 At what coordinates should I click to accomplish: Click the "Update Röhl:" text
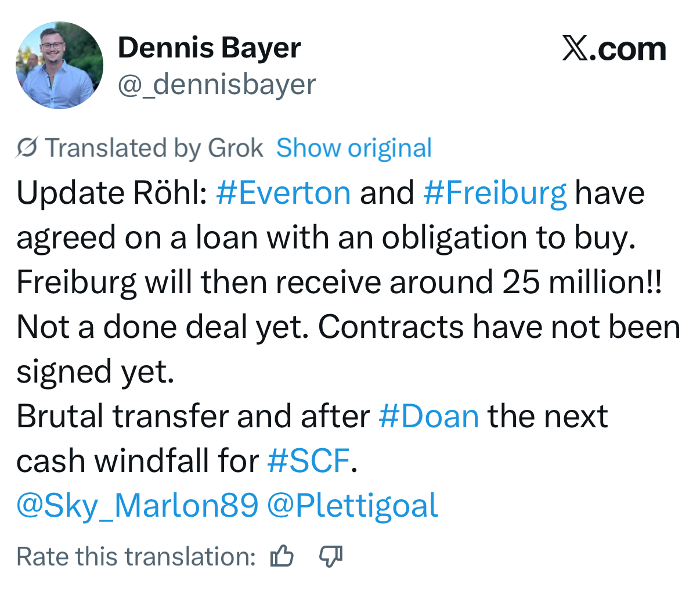(111, 193)
